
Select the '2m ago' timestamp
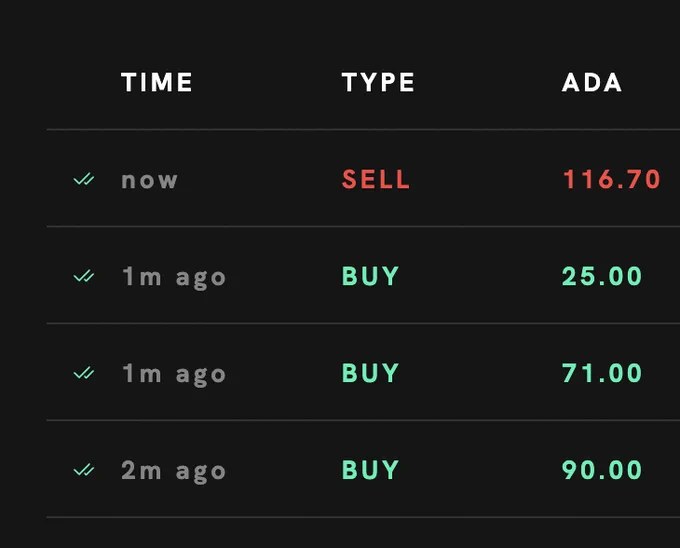tap(173, 471)
